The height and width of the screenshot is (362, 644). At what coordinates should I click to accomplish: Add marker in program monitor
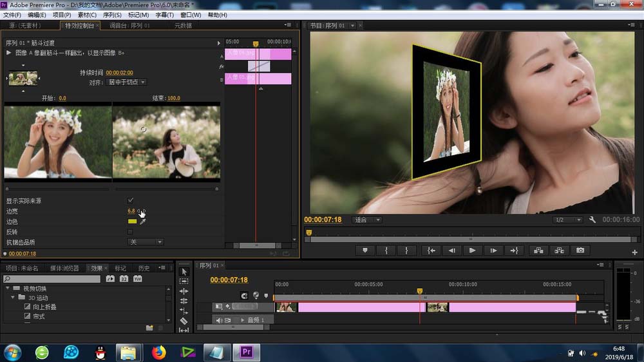pos(365,250)
